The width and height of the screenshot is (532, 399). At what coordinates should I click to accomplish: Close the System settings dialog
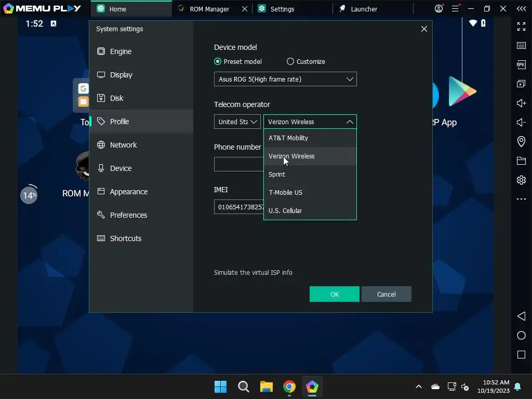click(x=424, y=29)
